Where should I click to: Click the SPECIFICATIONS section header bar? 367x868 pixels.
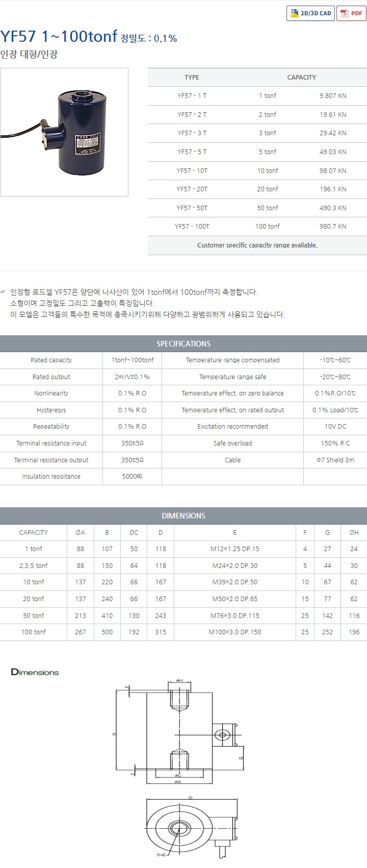tap(183, 344)
